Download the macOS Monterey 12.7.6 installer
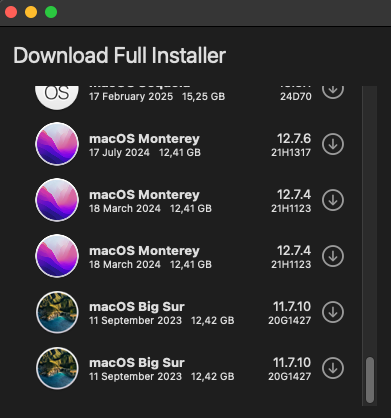The height and width of the screenshot is (418, 391). pyautogui.click(x=333, y=144)
